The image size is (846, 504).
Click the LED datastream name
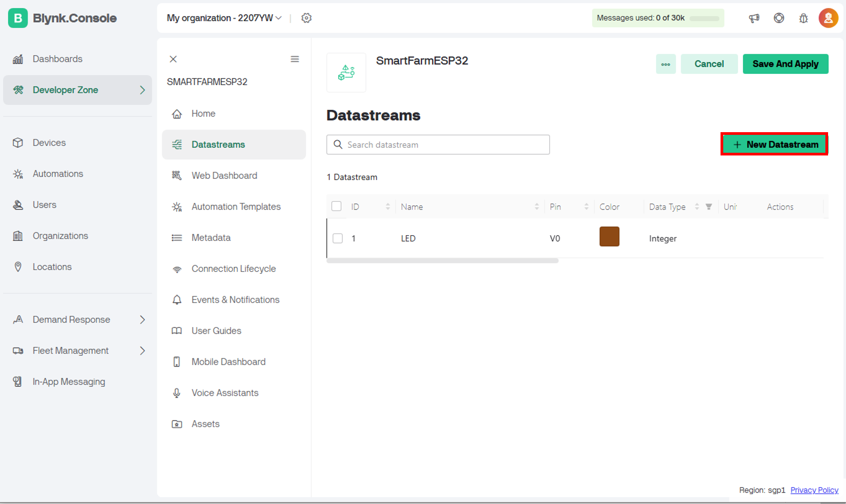pos(408,238)
